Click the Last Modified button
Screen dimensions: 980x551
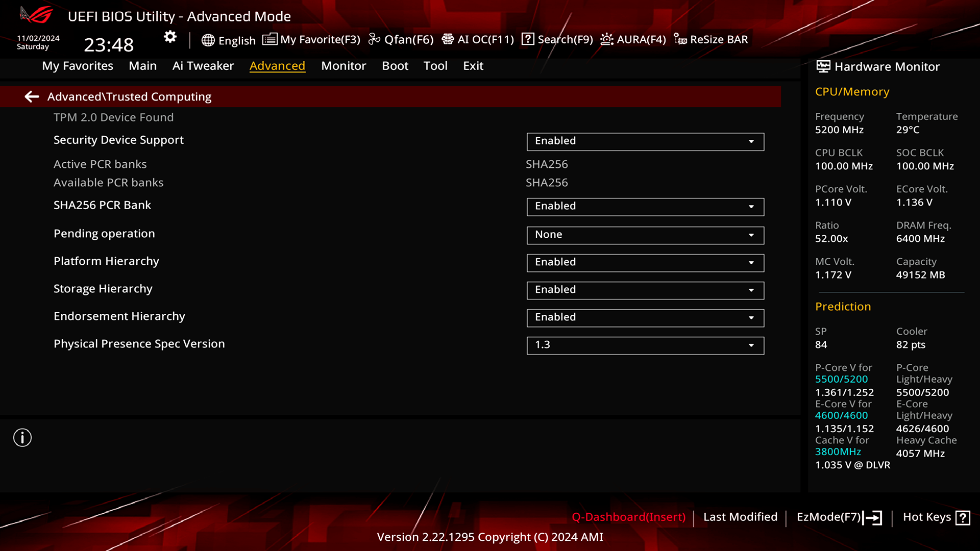tap(740, 517)
